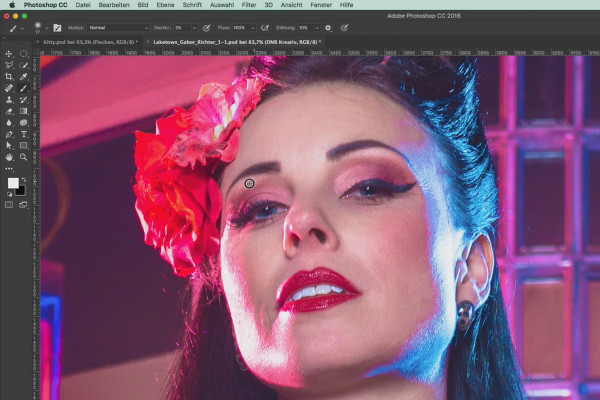Click the white foreground color swatch
600x400 pixels.
13,183
